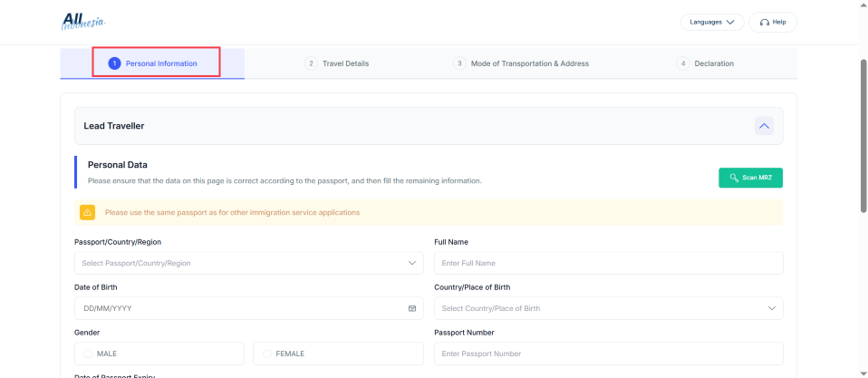Viewport: 868px width, 378px height.
Task: Select the FEMALE gender option
Action: (338, 354)
